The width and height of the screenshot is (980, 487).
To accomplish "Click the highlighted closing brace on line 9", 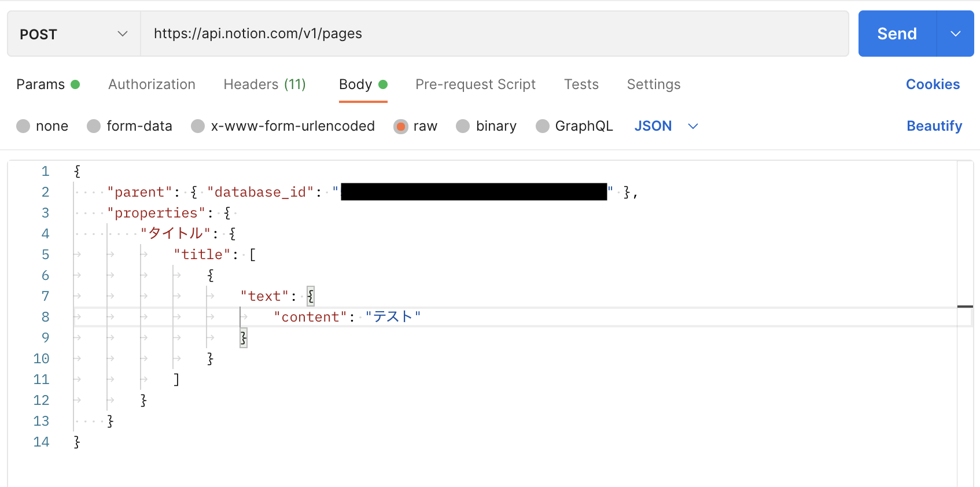I will click(x=244, y=338).
